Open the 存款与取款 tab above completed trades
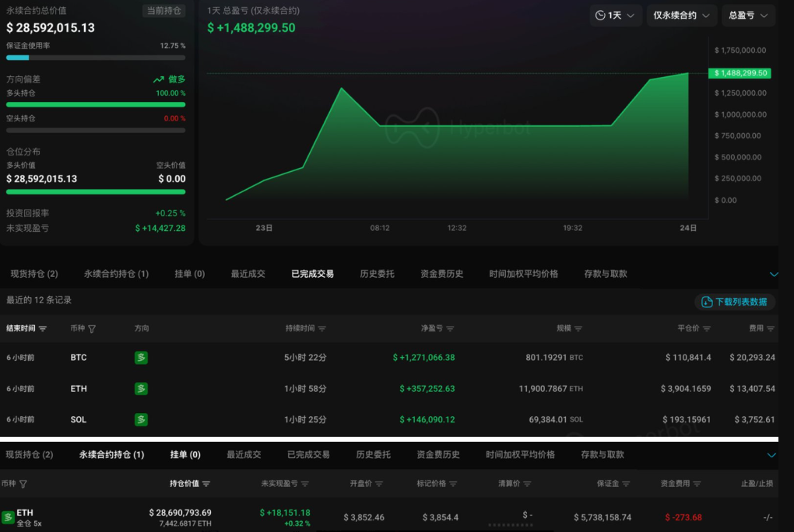The width and height of the screenshot is (794, 532). [x=605, y=274]
